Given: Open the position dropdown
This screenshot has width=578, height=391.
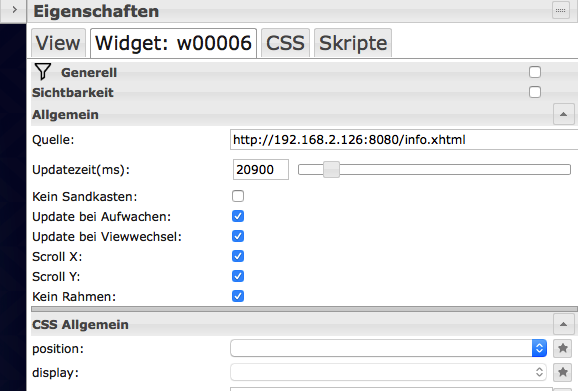Looking at the screenshot, I should coord(389,348).
